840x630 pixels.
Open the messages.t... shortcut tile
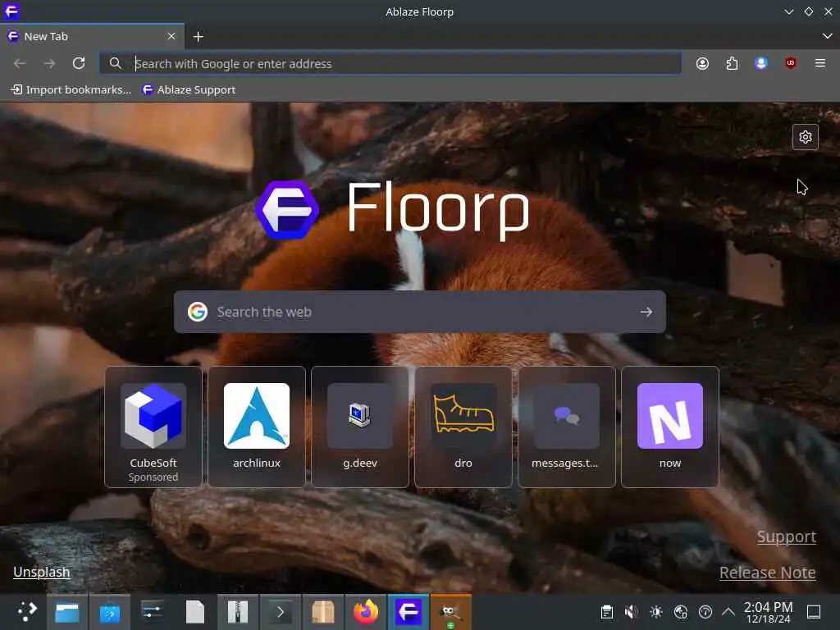point(567,427)
